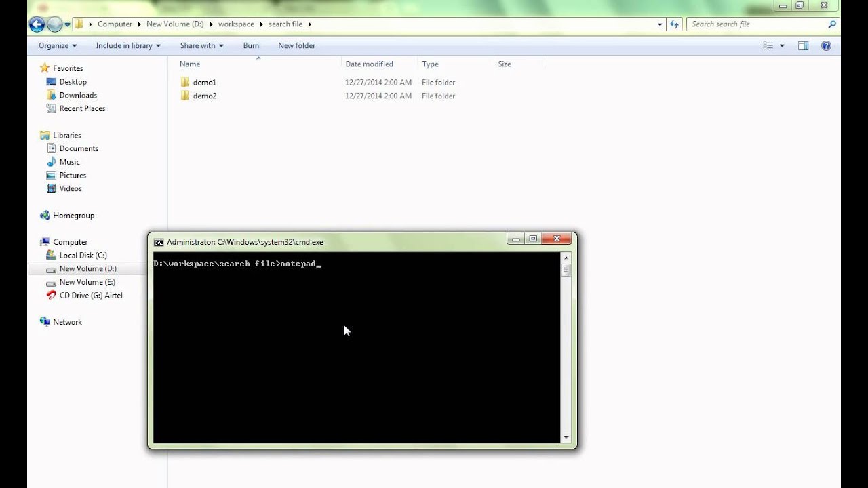Click the Favorites star icon
The height and width of the screenshot is (488, 868).
click(x=45, y=68)
